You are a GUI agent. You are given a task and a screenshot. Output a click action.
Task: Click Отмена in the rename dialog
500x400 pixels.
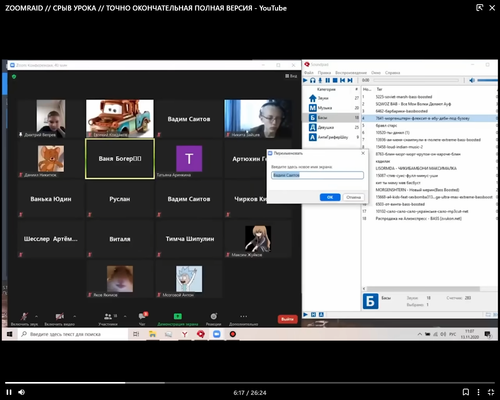(353, 197)
